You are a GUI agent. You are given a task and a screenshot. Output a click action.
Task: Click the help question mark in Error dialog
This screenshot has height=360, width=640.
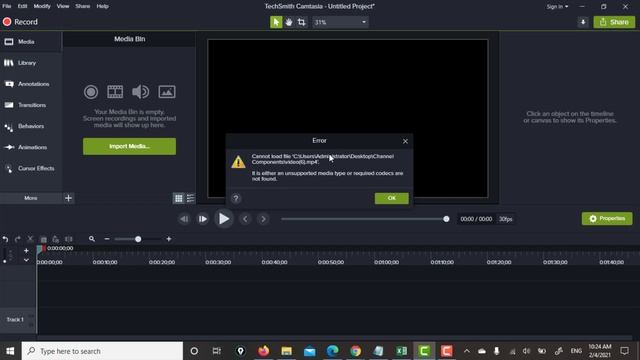tap(236, 198)
